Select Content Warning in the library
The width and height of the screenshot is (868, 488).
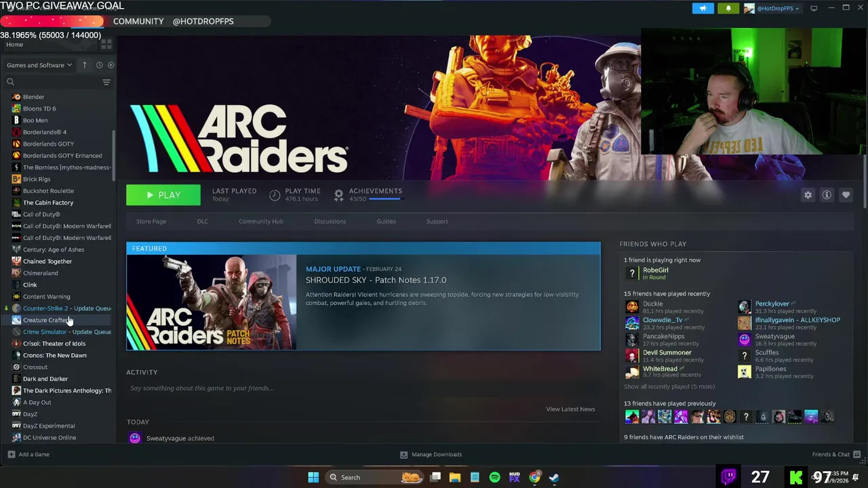(x=46, y=296)
